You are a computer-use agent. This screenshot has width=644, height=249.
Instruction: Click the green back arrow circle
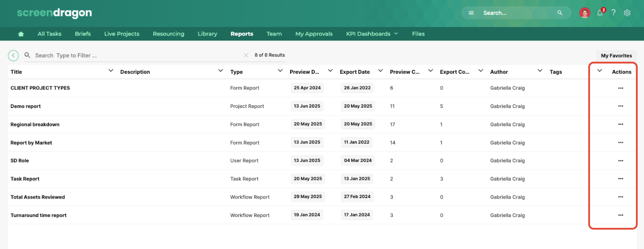pyautogui.click(x=13, y=55)
